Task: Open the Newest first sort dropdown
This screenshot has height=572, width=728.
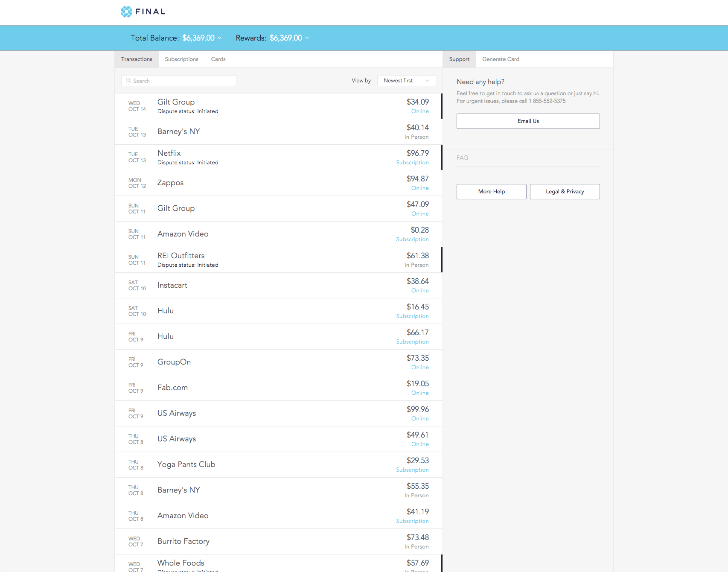Action: point(406,81)
